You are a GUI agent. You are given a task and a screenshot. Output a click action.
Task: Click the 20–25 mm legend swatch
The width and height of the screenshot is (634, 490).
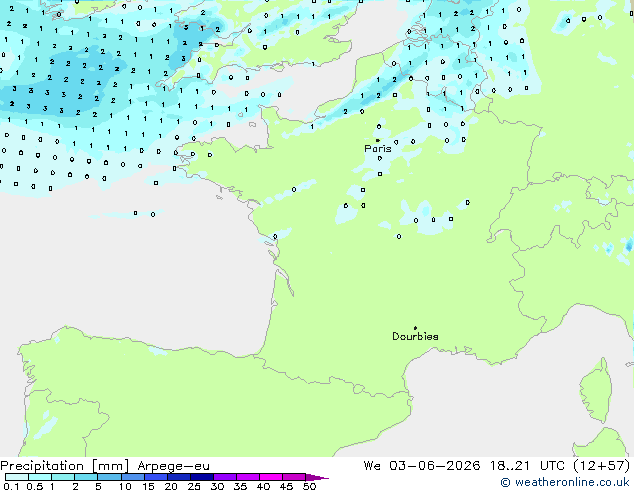179,477
